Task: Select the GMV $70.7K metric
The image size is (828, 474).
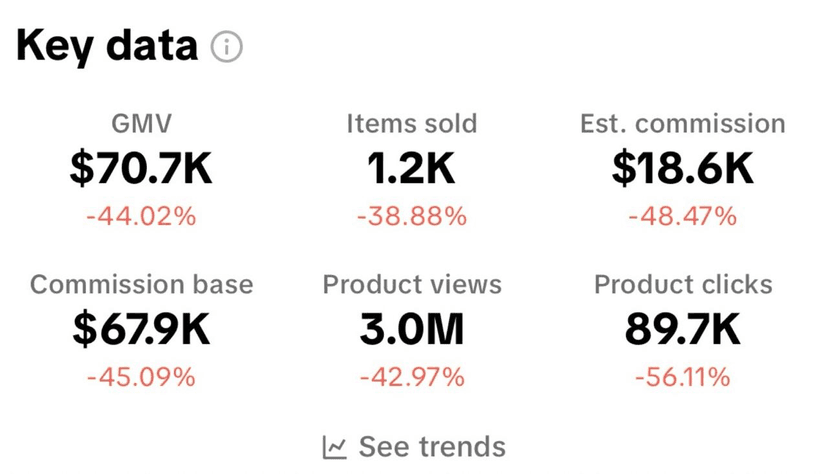Action: click(x=141, y=169)
